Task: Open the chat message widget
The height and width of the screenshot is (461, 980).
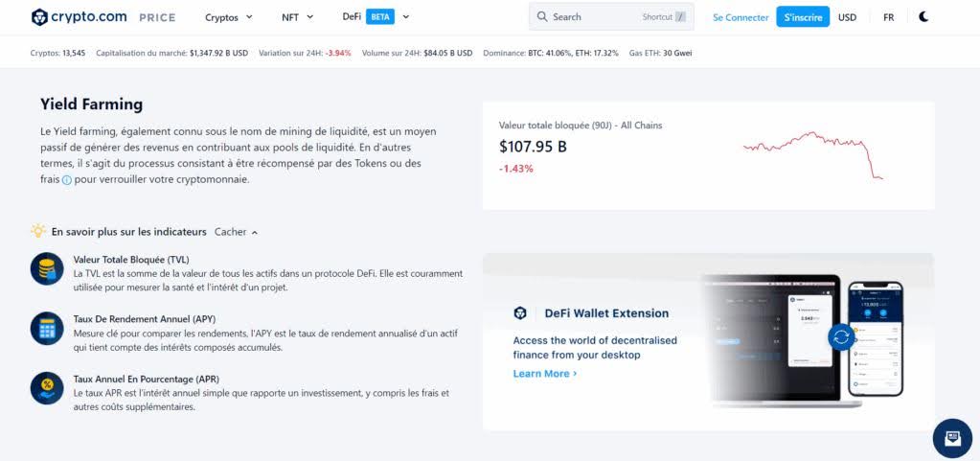Action: tap(951, 438)
